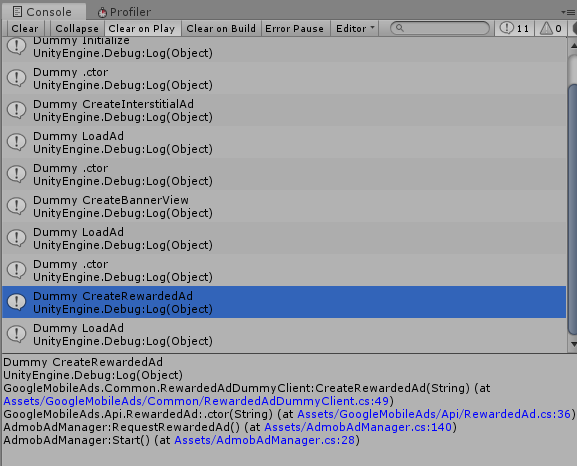Click info icon of Dummy Initialize entry
Screen dimensions: 577x466
17,46
